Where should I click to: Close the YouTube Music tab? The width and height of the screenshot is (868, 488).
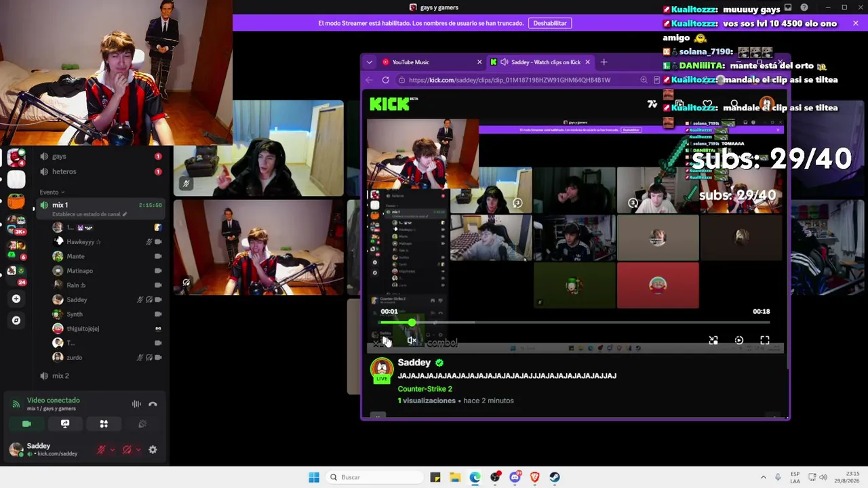[x=479, y=62]
